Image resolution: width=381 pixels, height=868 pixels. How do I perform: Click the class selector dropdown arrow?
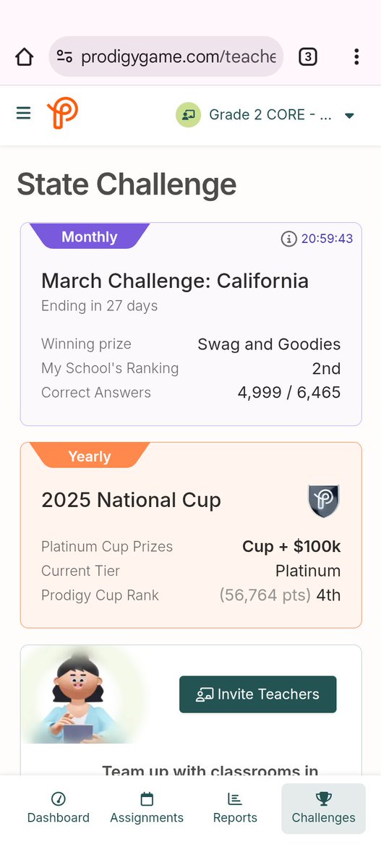pyautogui.click(x=349, y=116)
